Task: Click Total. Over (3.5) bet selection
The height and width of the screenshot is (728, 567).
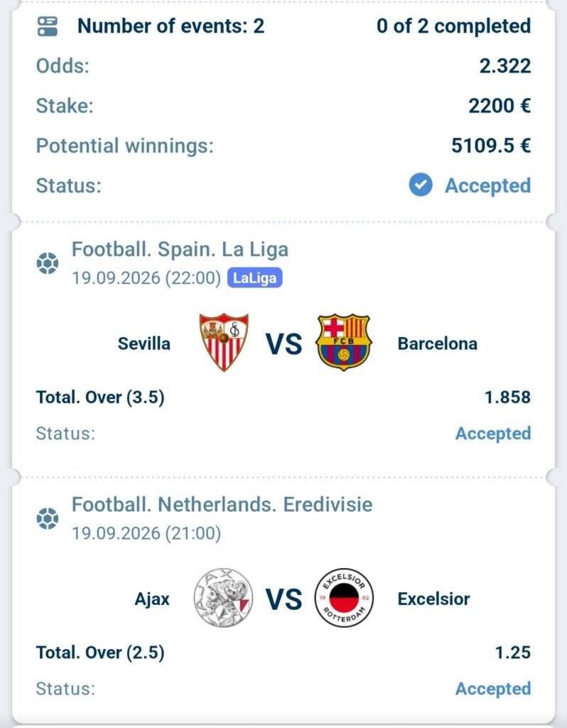Action: [x=100, y=397]
